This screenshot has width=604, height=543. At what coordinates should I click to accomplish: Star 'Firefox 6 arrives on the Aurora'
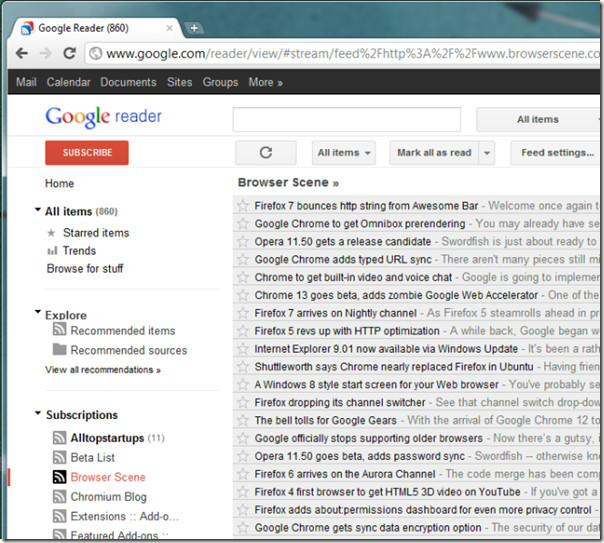[x=243, y=474]
